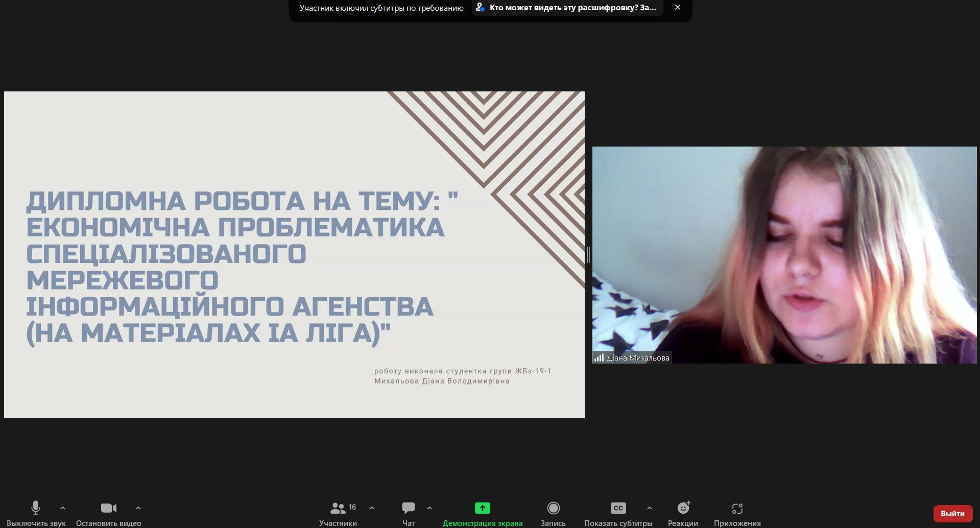The image size is (980, 528).
Task: Stop camera with Остановить видео
Action: coord(108,514)
